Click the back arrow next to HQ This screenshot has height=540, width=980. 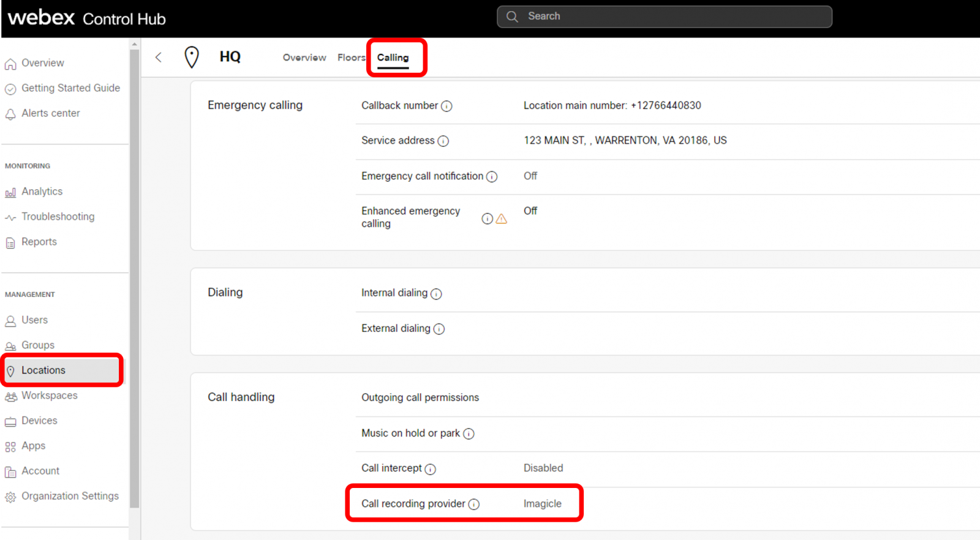click(x=158, y=58)
